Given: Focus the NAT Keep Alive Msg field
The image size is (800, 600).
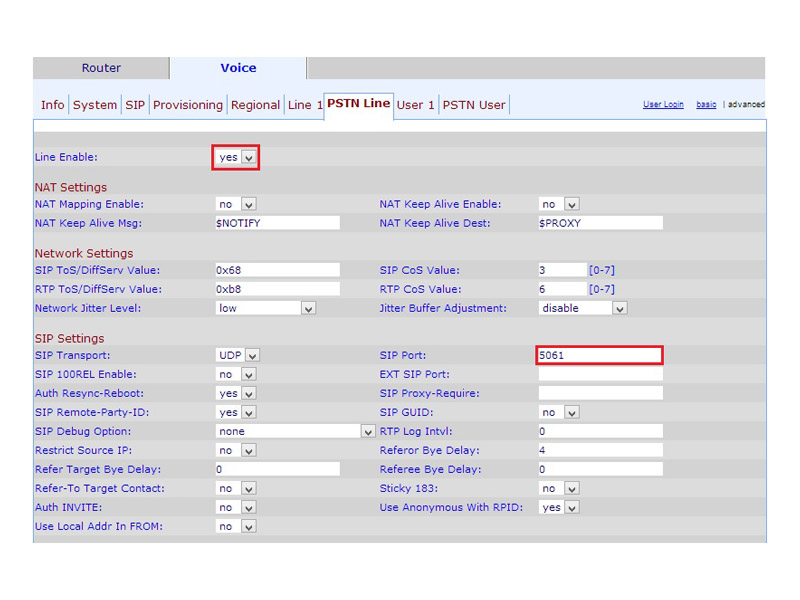Looking at the screenshot, I should [277, 223].
